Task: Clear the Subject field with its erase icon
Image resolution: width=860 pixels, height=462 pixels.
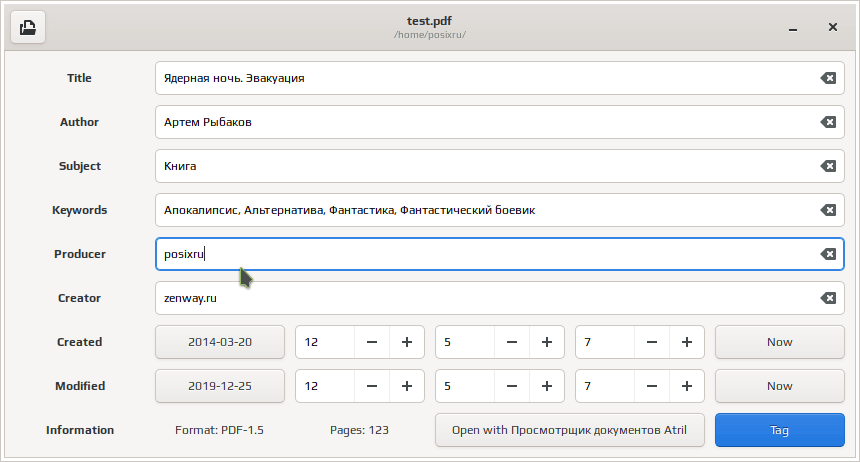Action: point(828,166)
